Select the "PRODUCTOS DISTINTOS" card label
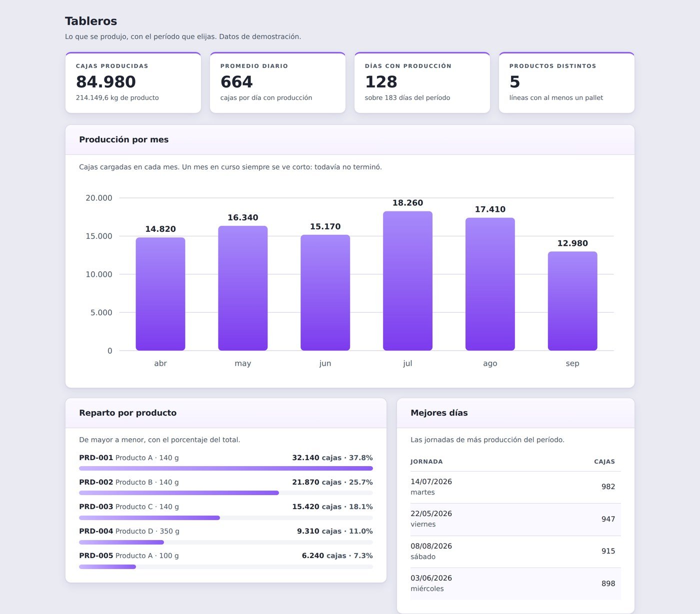700x614 pixels. [553, 66]
